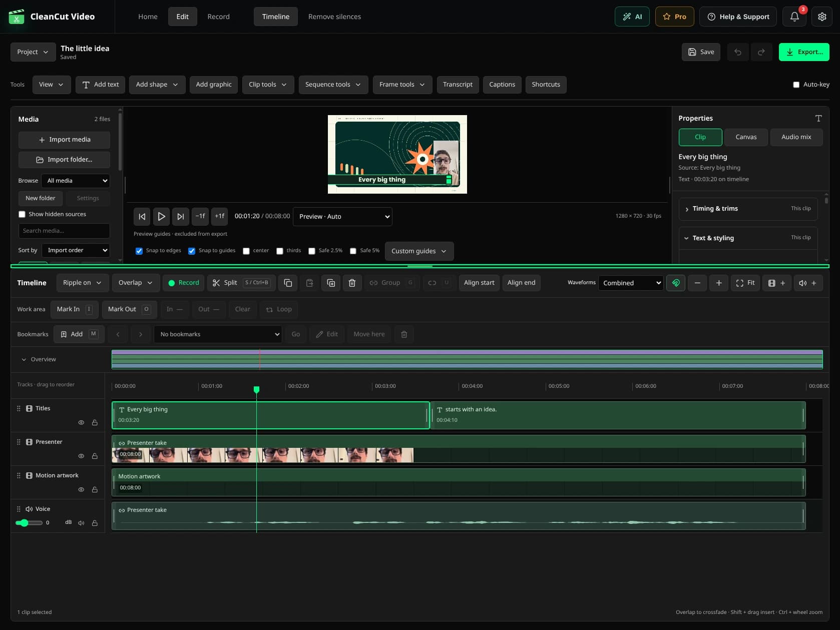The image size is (840, 630).
Task: Click the redo arrow icon
Action: click(x=761, y=52)
